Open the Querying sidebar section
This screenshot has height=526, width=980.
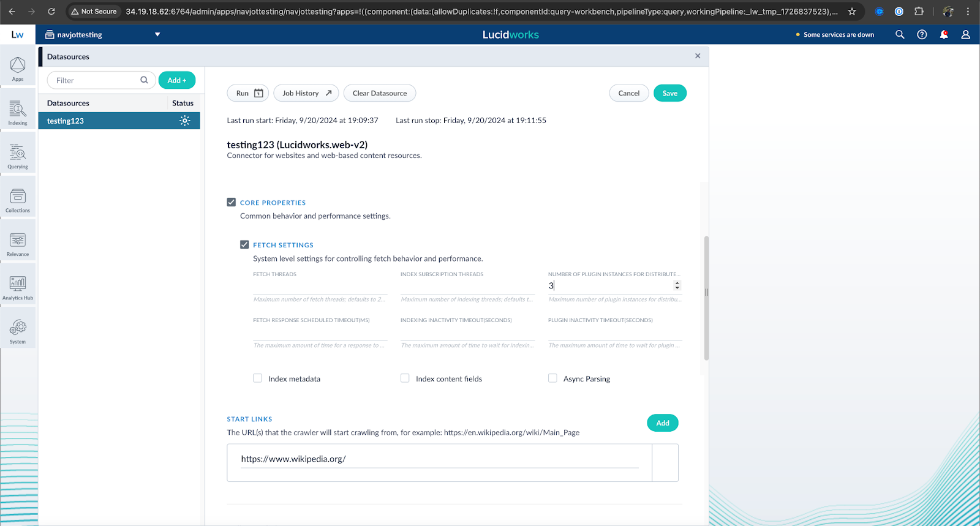point(18,156)
